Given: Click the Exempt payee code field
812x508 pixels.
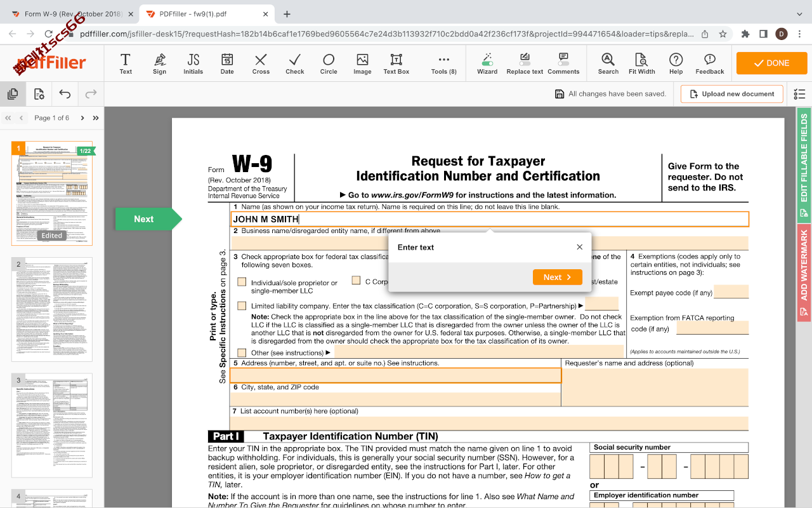Looking at the screenshot, I should [731, 292].
